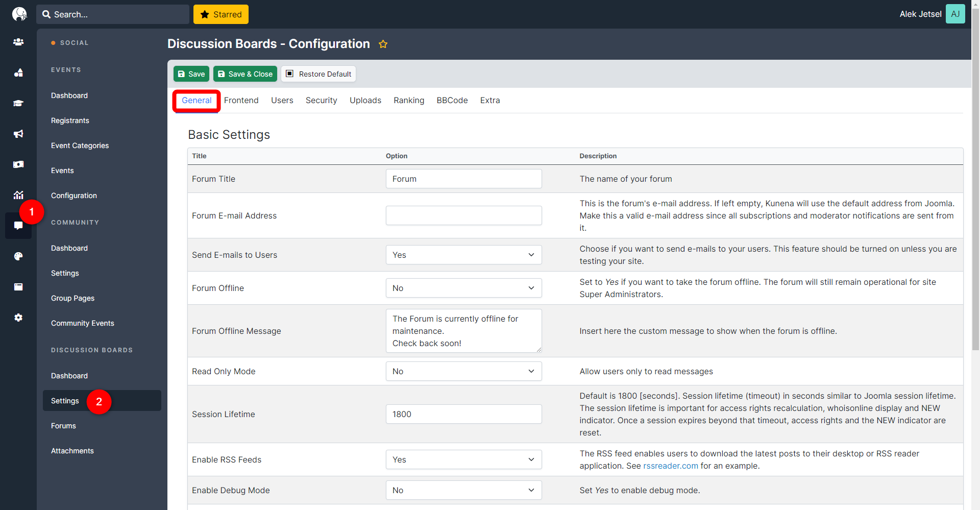Click the Session Lifetime input field
980x510 pixels.
pyautogui.click(x=463, y=414)
